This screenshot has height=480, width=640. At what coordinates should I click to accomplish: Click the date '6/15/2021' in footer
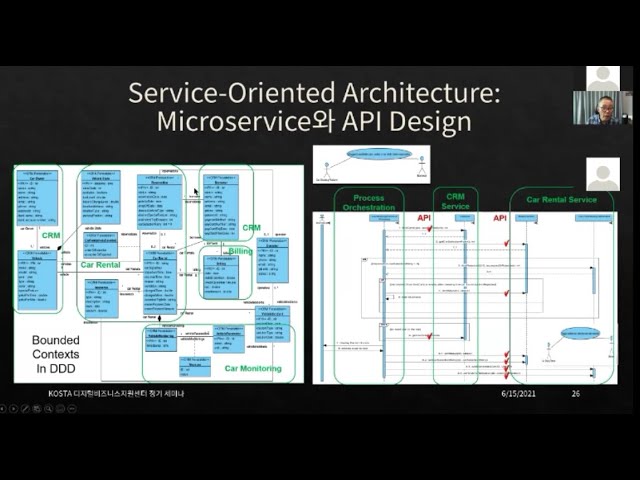518,393
